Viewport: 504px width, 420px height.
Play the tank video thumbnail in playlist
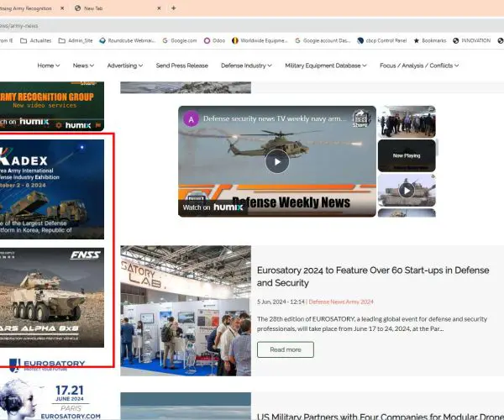click(406, 190)
